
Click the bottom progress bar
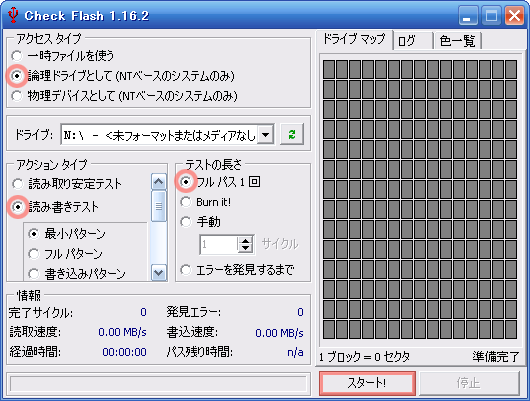click(158, 384)
